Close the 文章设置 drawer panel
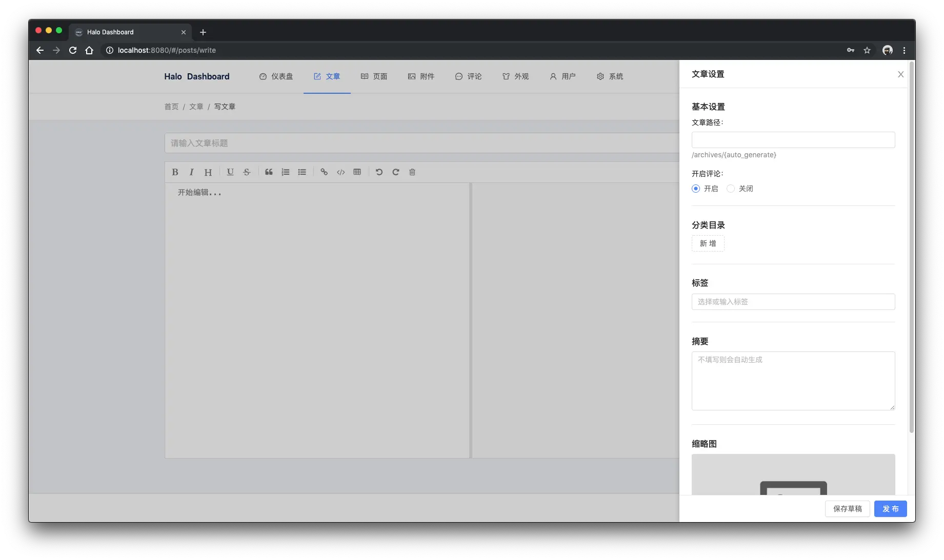The height and width of the screenshot is (560, 944). click(901, 74)
